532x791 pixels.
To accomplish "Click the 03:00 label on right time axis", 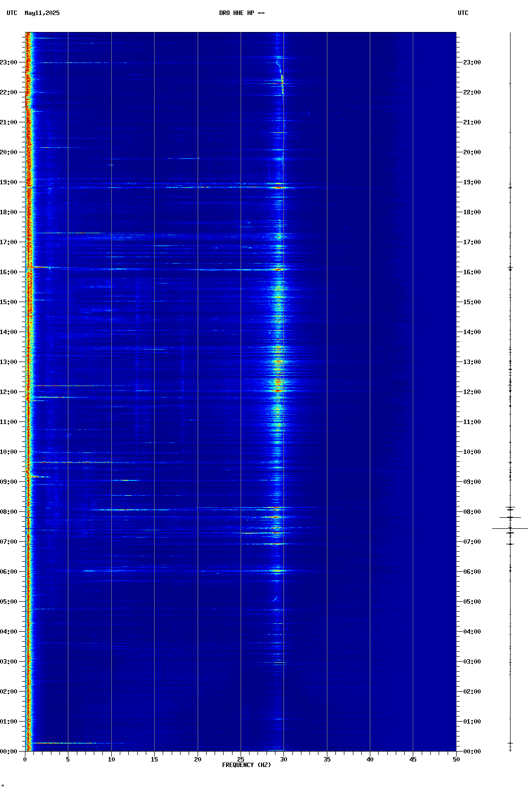I will (472, 662).
